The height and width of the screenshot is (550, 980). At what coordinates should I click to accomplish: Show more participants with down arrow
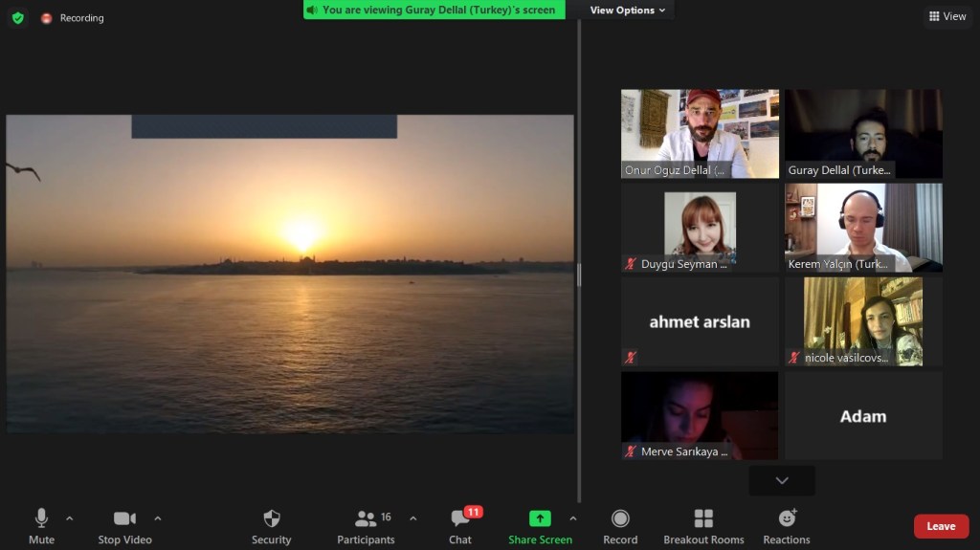(x=782, y=480)
